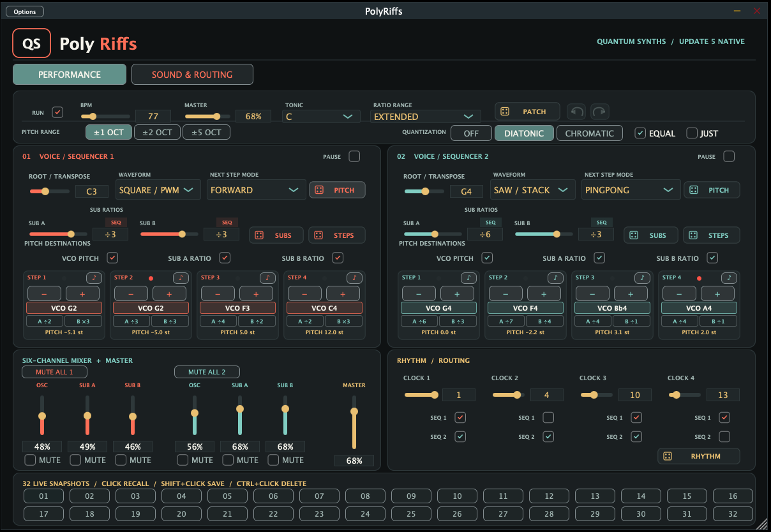Open Sequencer 2 WAVEFORM dropdown
The height and width of the screenshot is (532, 771).
(532, 190)
